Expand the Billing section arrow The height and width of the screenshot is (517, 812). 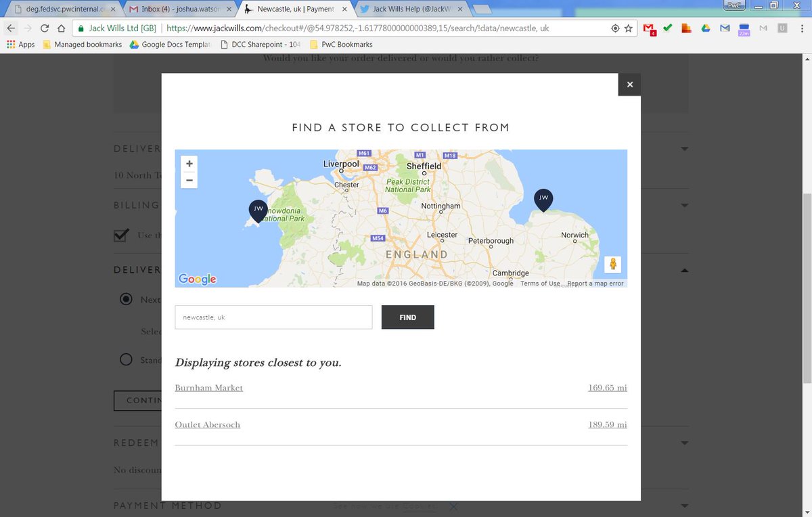pos(684,205)
